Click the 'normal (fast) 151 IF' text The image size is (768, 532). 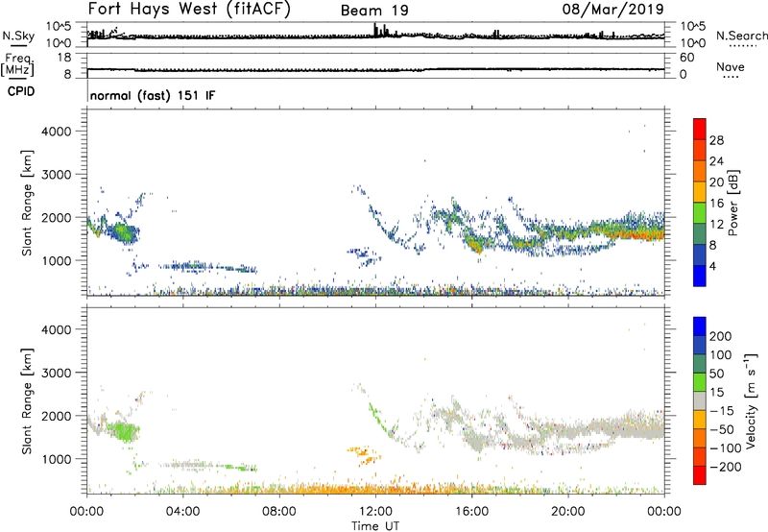coord(153,95)
